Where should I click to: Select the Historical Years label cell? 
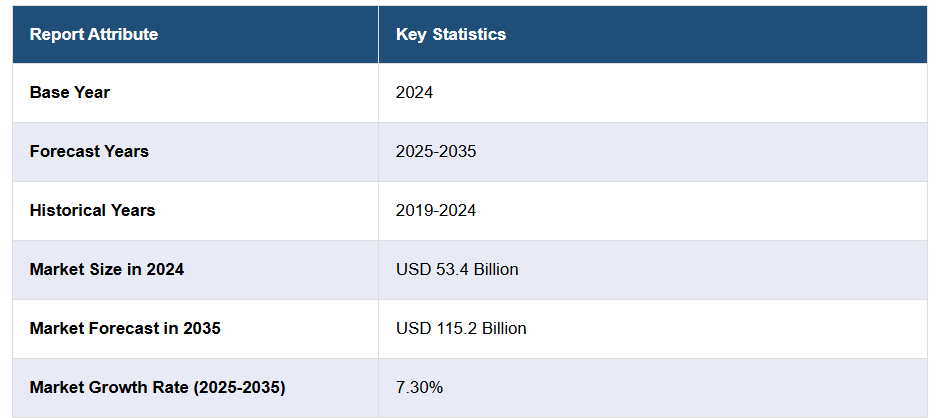[x=92, y=210]
